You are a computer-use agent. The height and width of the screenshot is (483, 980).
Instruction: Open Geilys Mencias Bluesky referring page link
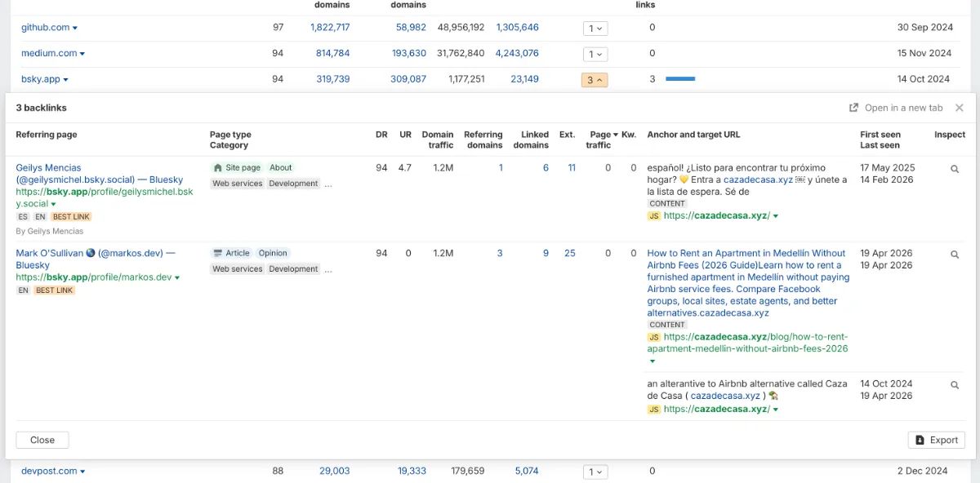[100, 174]
